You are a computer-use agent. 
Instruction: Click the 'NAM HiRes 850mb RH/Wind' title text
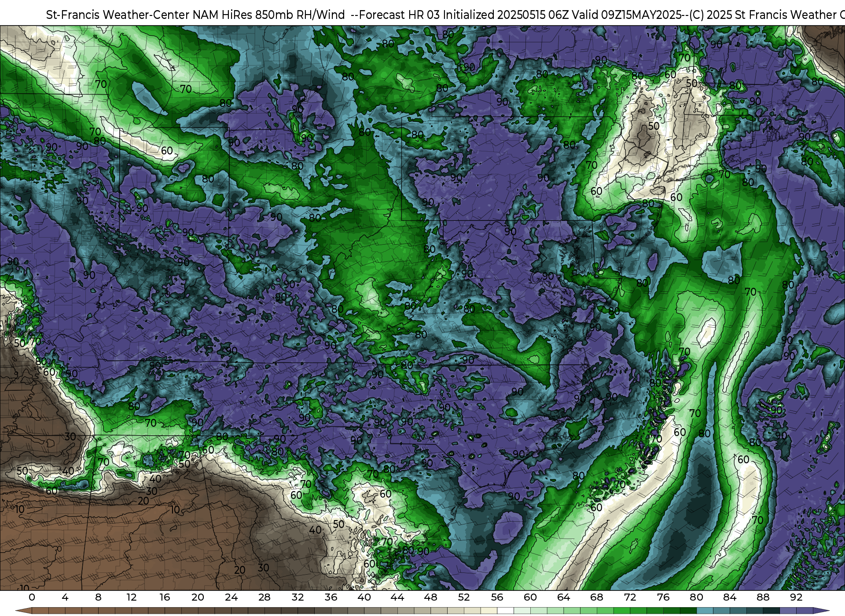click(269, 15)
